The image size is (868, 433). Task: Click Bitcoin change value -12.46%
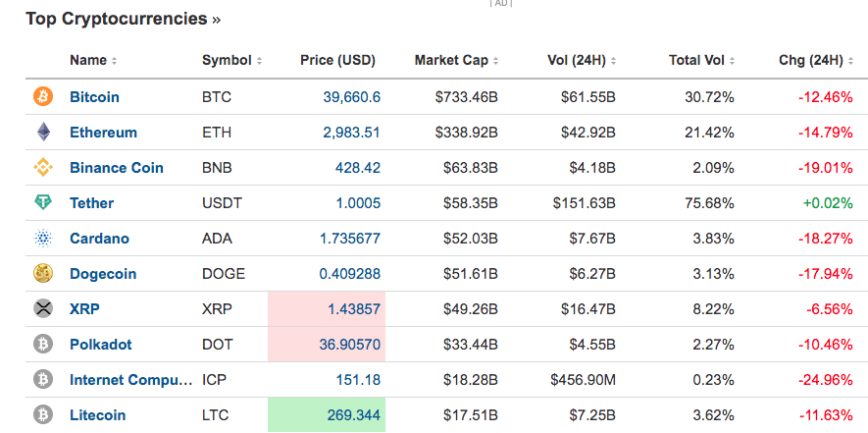click(826, 97)
